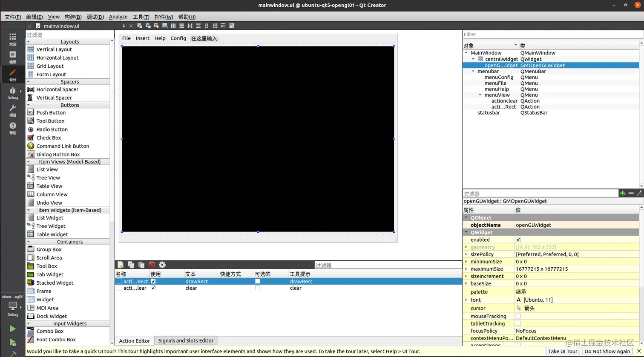
Task: Toggle 使用 checkbox for drawRect action
Action: (153, 281)
